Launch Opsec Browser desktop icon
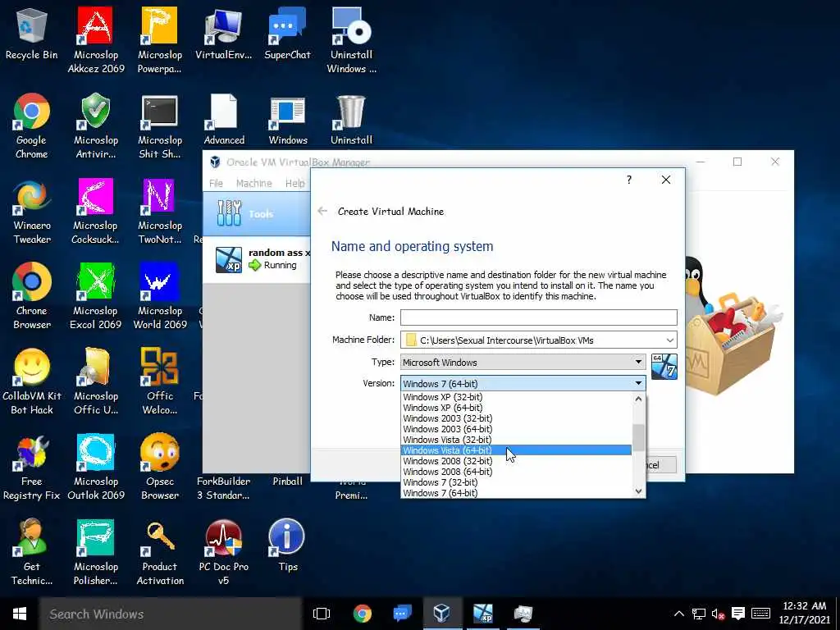840x630 pixels. pos(160,466)
